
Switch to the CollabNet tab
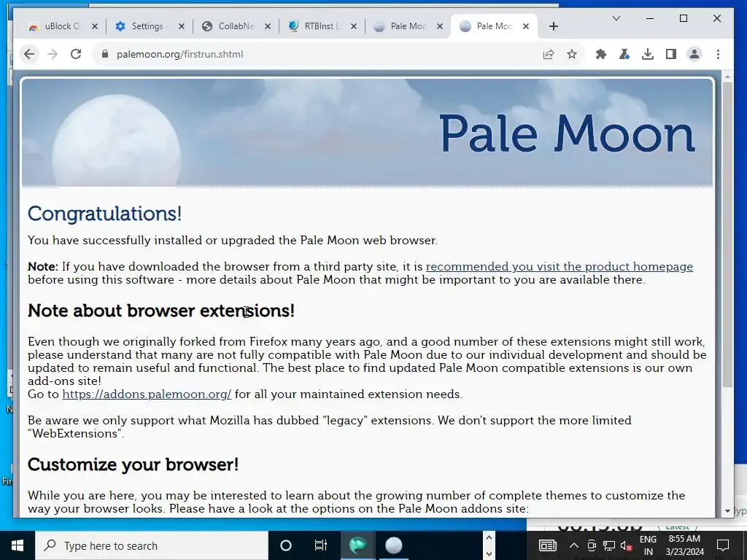tap(236, 26)
